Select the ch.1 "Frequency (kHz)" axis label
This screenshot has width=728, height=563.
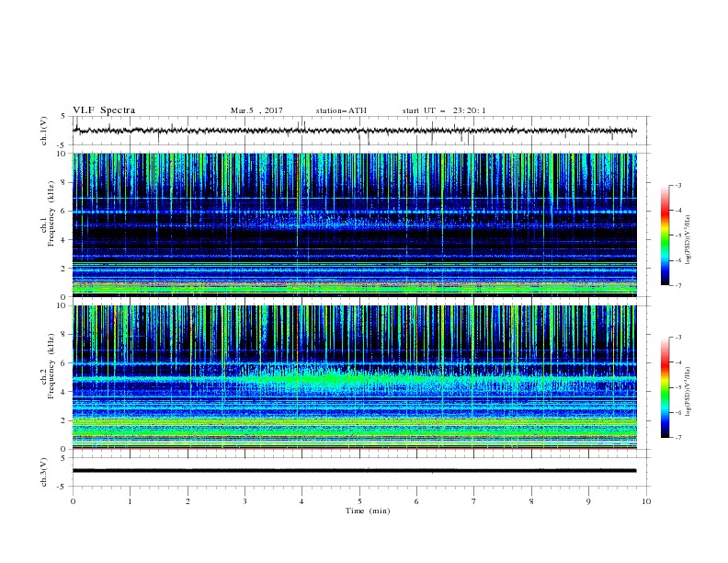click(51, 213)
